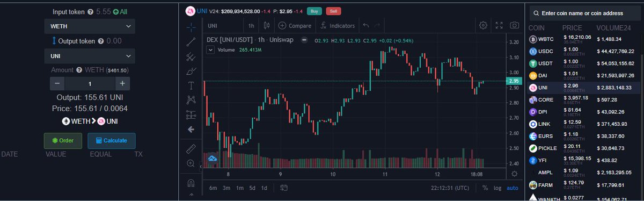Click the Amount help question mark
Screen dimensions: 644x201
coord(79,70)
